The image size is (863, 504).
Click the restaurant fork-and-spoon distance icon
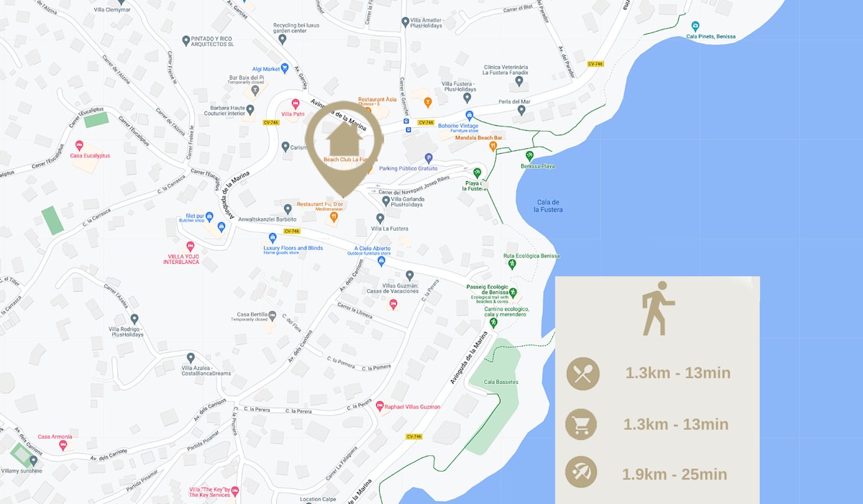coord(583,374)
